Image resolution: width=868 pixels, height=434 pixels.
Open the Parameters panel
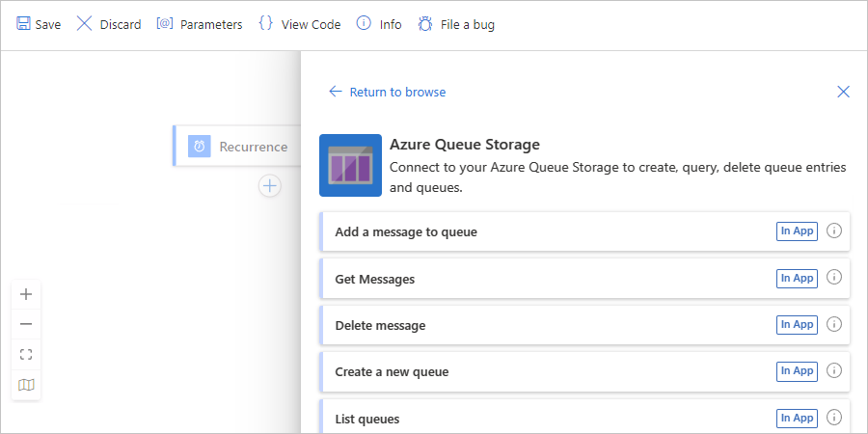click(x=200, y=24)
